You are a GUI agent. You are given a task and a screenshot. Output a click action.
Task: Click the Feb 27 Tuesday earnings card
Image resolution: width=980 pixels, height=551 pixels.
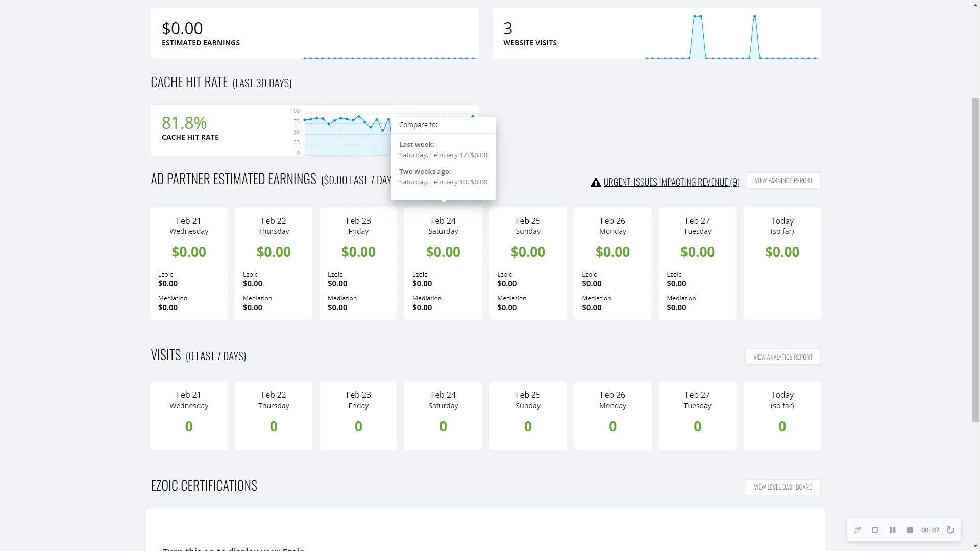pyautogui.click(x=697, y=263)
